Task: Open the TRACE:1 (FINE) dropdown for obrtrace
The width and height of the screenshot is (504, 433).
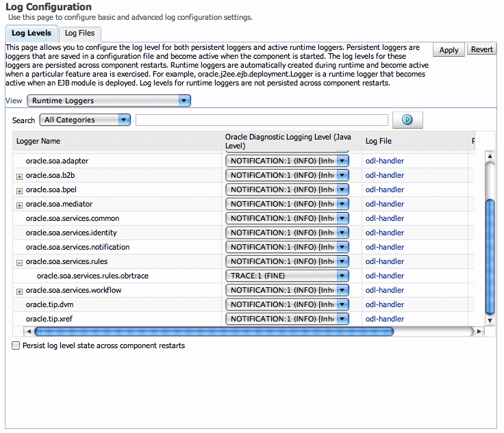Action: (x=287, y=276)
